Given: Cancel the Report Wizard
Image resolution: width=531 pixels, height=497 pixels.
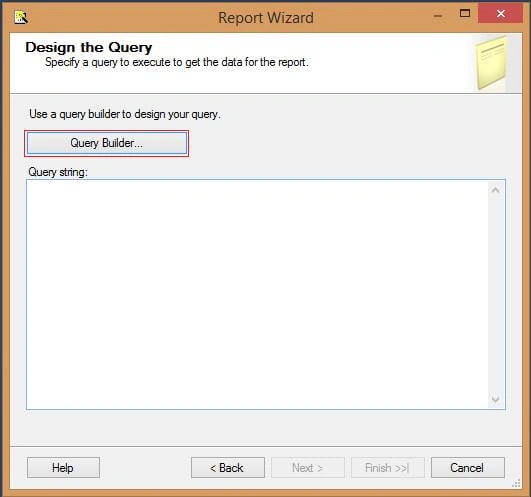Looking at the screenshot, I should (x=468, y=468).
